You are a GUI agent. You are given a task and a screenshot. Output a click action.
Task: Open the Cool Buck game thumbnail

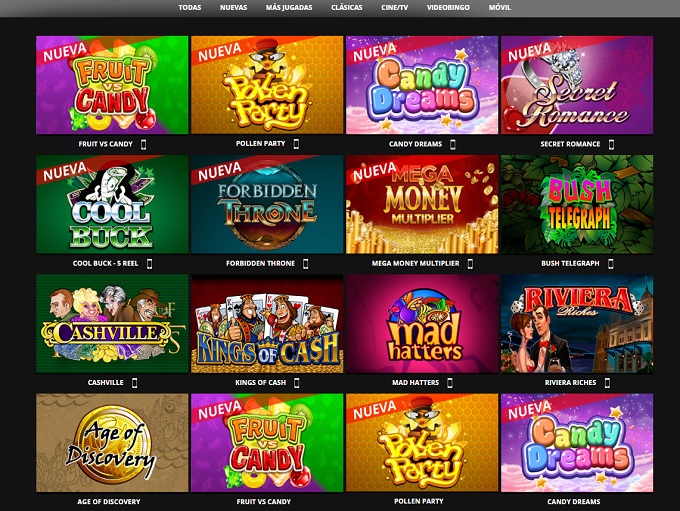[x=112, y=204]
